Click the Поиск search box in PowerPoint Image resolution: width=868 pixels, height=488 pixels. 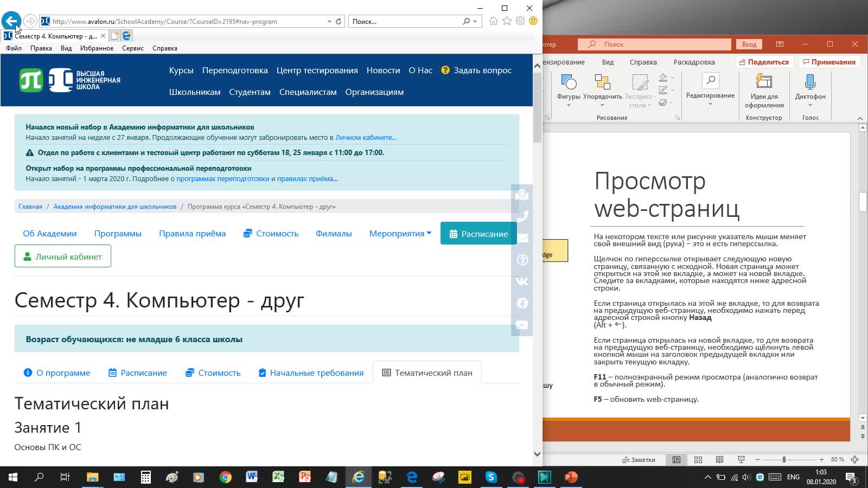(655, 44)
